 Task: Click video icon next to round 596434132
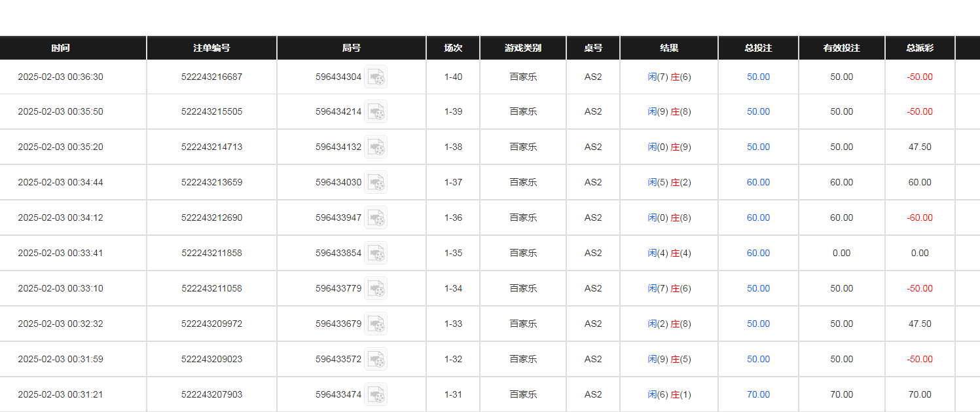click(376, 147)
